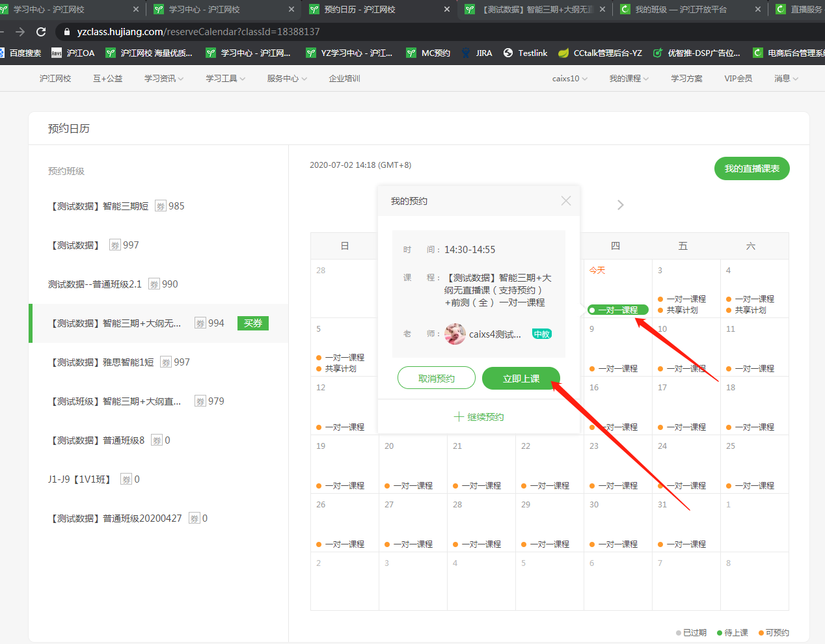
Task: Expand the 学习资讯 dropdown menu
Action: coord(164,79)
